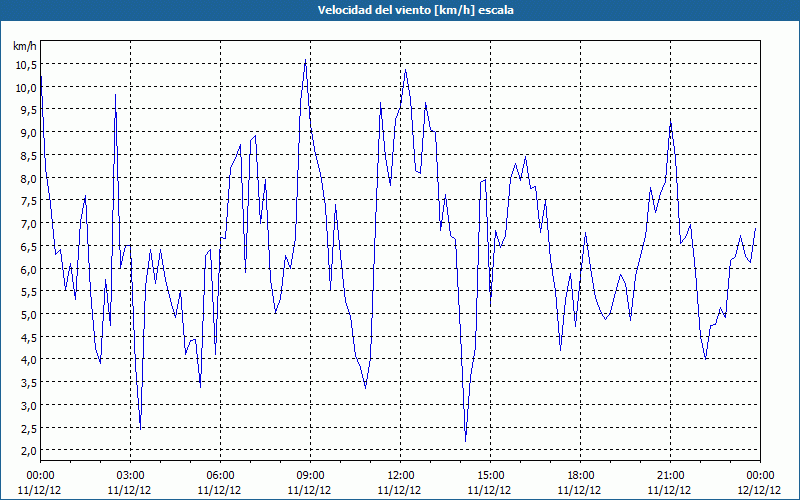Select the "2,0" y-axis label
The width and height of the screenshot is (800, 500).
click(28, 451)
